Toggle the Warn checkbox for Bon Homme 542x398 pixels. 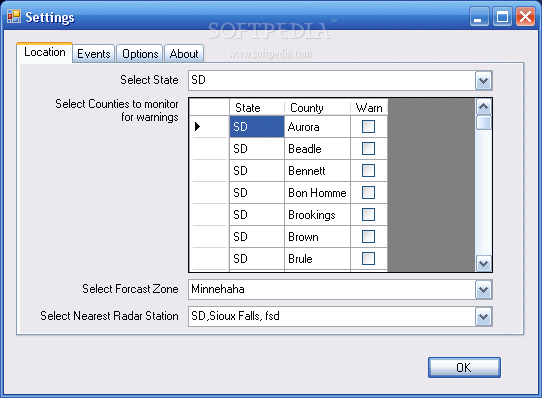[368, 193]
